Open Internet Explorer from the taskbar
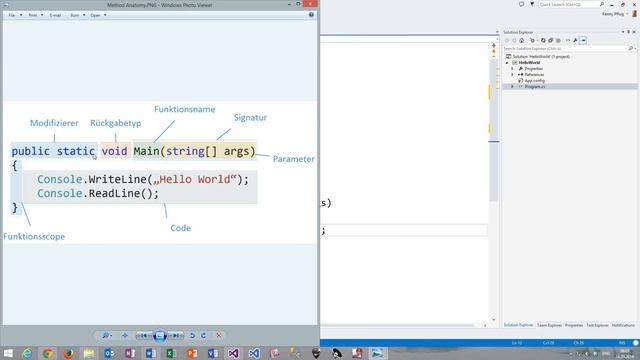The height and width of the screenshot is (360, 640). (27, 353)
